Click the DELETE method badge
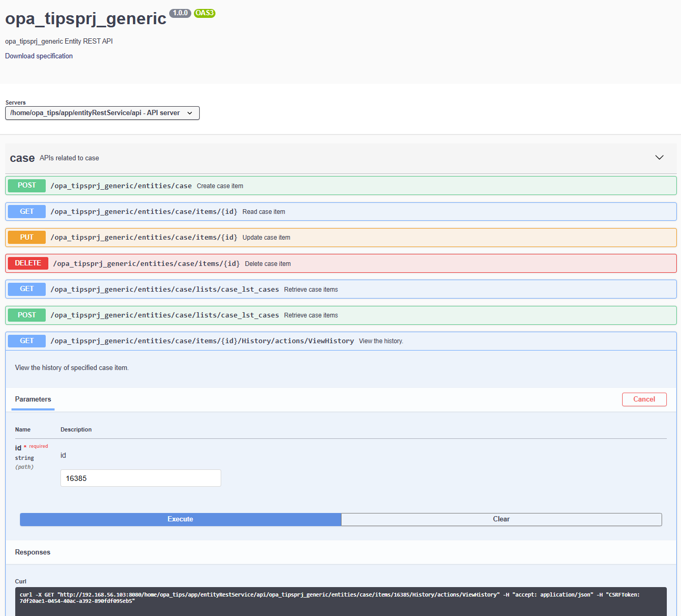The width and height of the screenshot is (681, 616). point(28,263)
